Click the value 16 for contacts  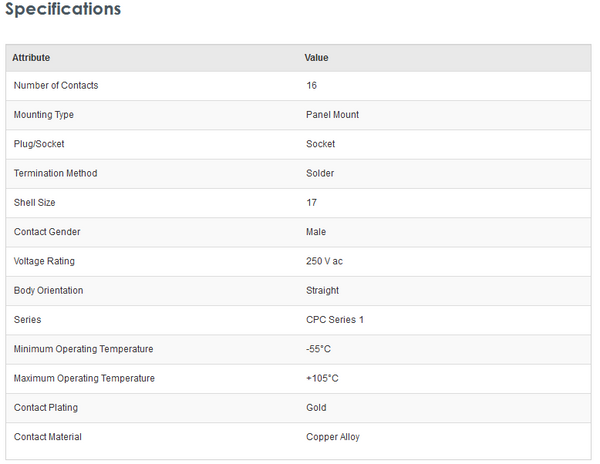tap(312, 86)
